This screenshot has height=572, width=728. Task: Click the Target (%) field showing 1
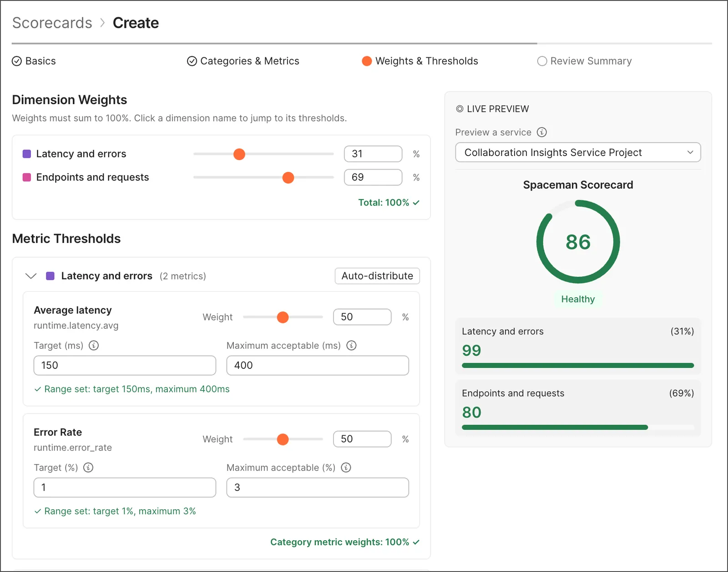pyautogui.click(x=125, y=487)
